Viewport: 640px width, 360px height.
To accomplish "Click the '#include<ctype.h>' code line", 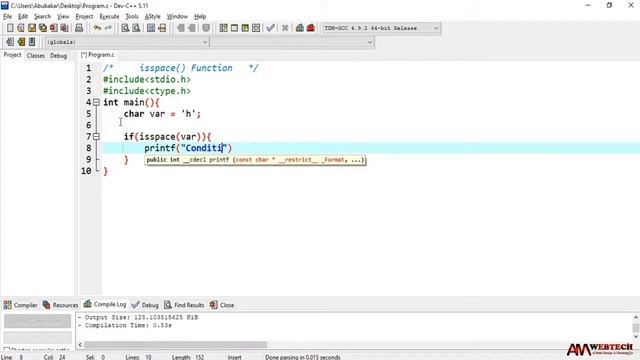I will (147, 91).
